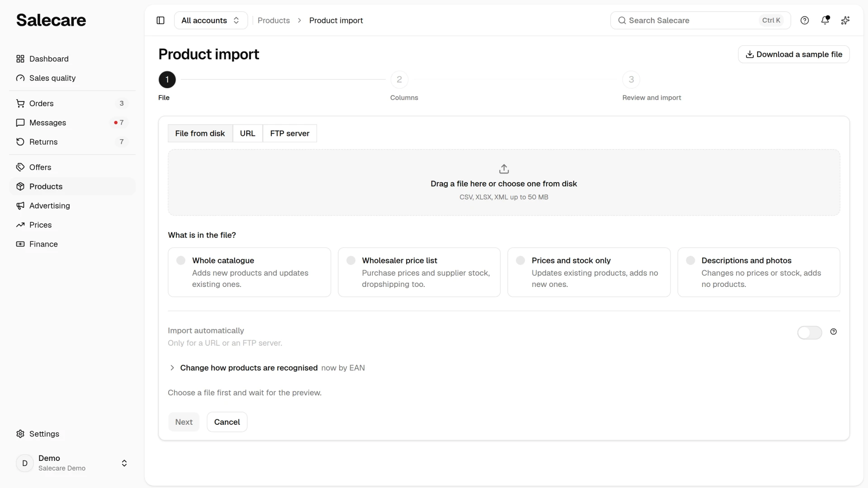Viewport: 868px width, 488px height.
Task: Click the D avatar of Demo account
Action: coord(25,463)
